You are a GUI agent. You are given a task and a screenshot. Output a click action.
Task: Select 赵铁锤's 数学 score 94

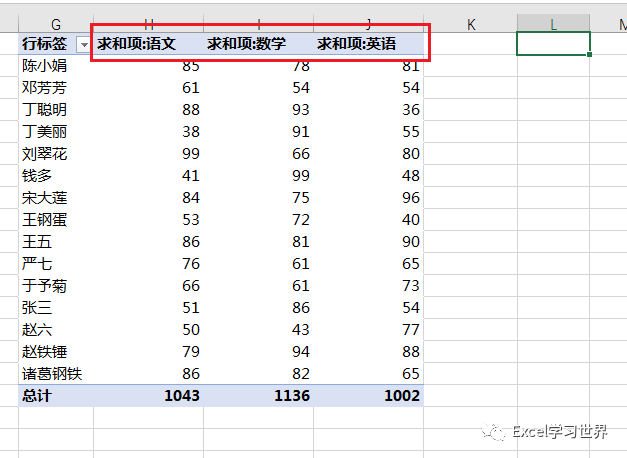point(258,352)
